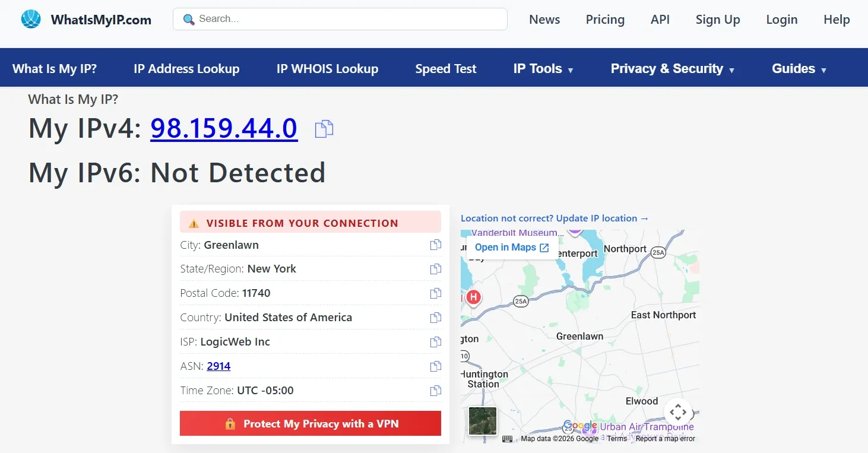View the Pricing page
The image size is (868, 453).
605,20
